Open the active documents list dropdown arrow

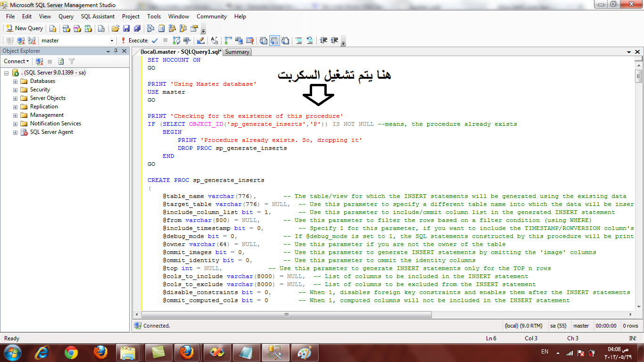point(629,52)
